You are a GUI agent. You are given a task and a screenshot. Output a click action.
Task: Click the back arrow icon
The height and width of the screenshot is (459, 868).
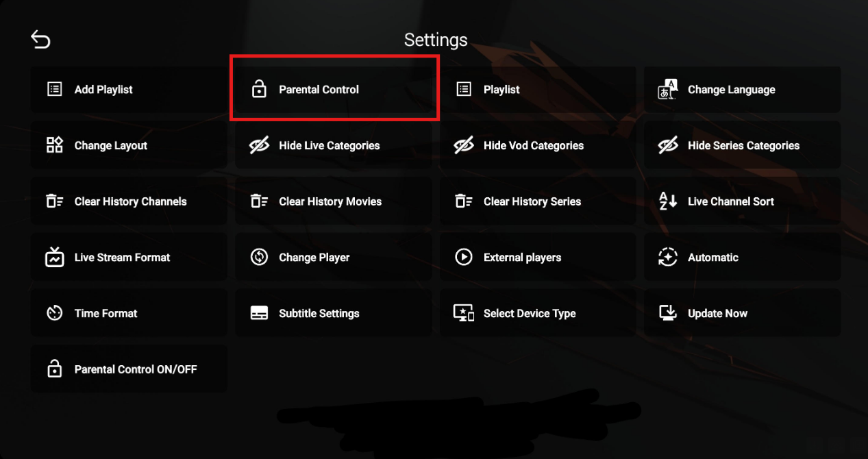coord(40,40)
